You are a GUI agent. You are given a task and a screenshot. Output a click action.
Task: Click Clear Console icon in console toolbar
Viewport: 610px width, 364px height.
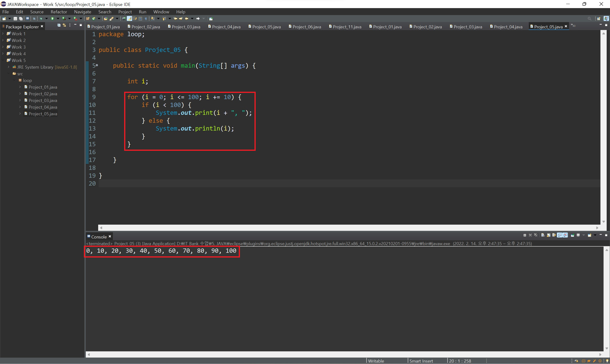[543, 235]
